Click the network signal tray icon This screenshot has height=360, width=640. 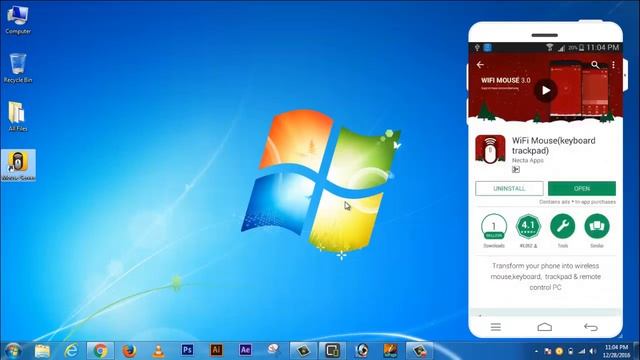[x=582, y=351]
